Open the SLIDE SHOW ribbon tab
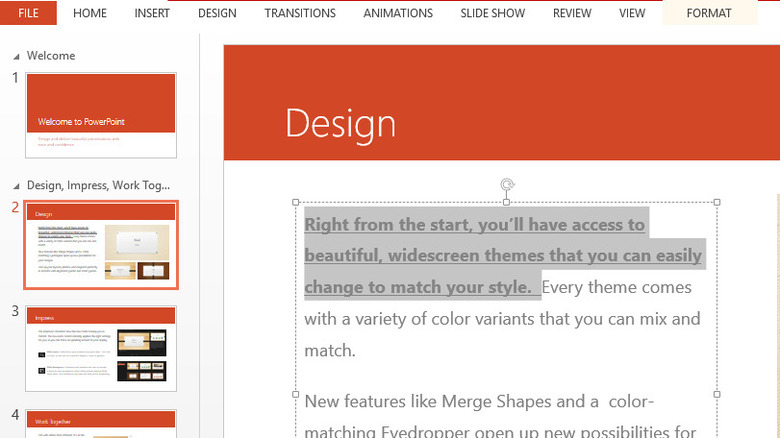This screenshot has height=438, width=780. [493, 13]
